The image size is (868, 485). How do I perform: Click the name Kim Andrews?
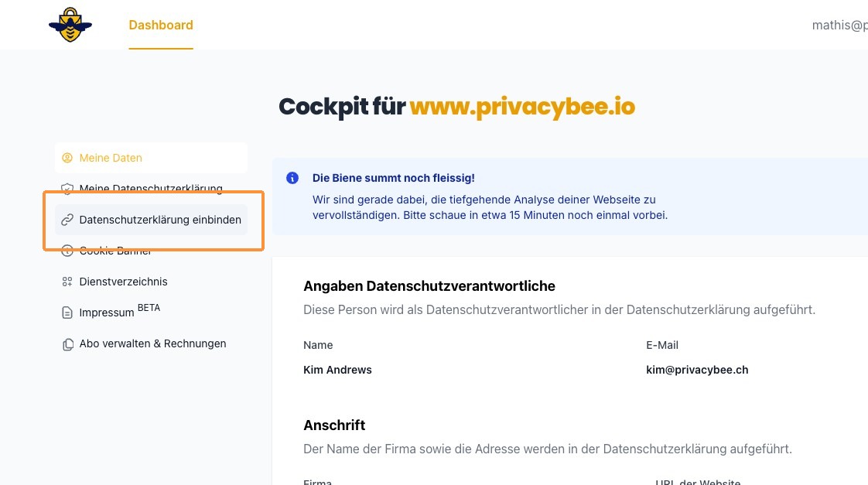pyautogui.click(x=337, y=370)
